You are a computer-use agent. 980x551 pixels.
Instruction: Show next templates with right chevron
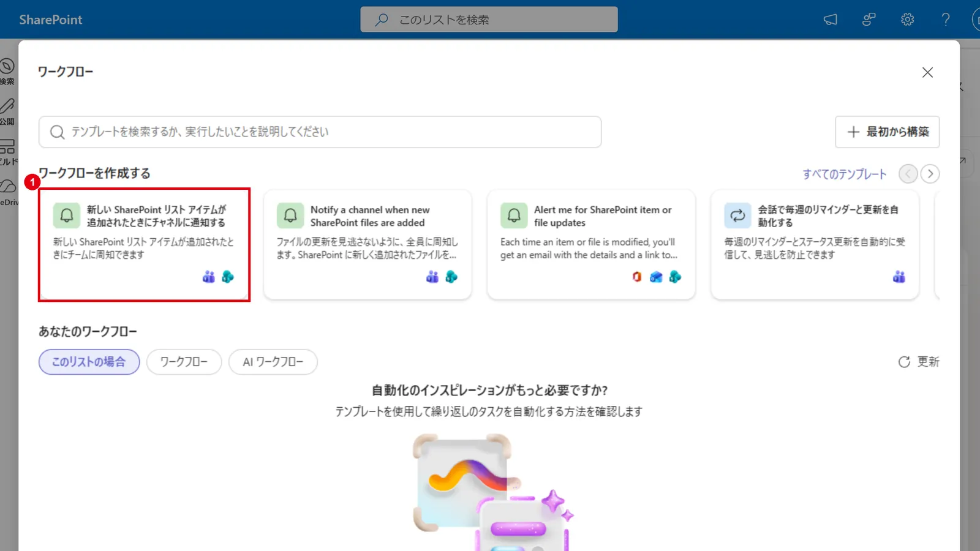(930, 174)
